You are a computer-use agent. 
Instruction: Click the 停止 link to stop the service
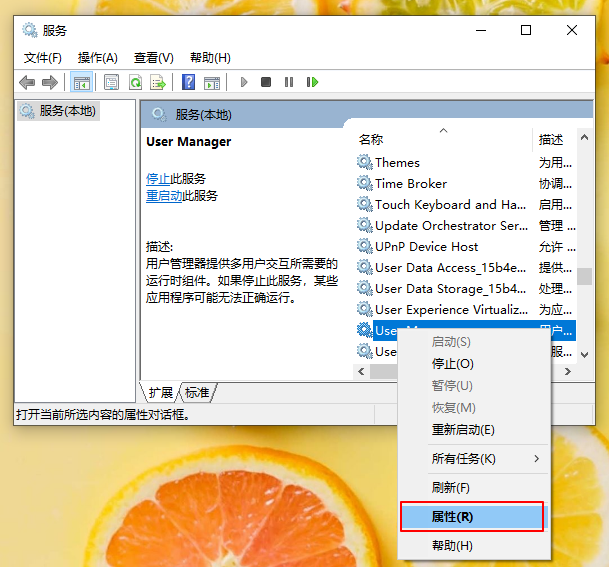pyautogui.click(x=158, y=179)
